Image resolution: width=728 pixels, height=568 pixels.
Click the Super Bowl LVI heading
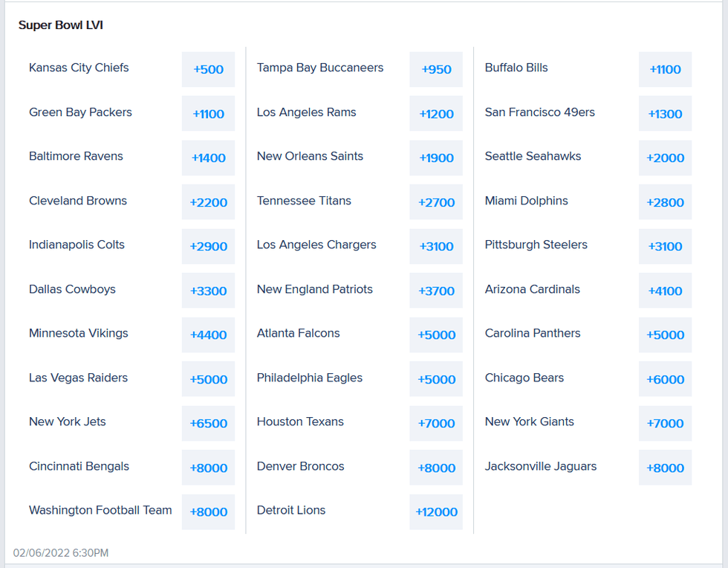point(60,25)
